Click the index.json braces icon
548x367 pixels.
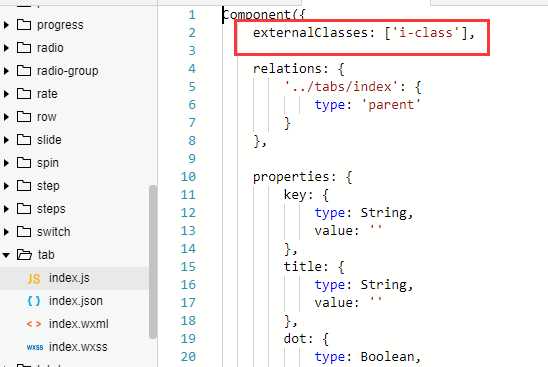tap(34, 301)
